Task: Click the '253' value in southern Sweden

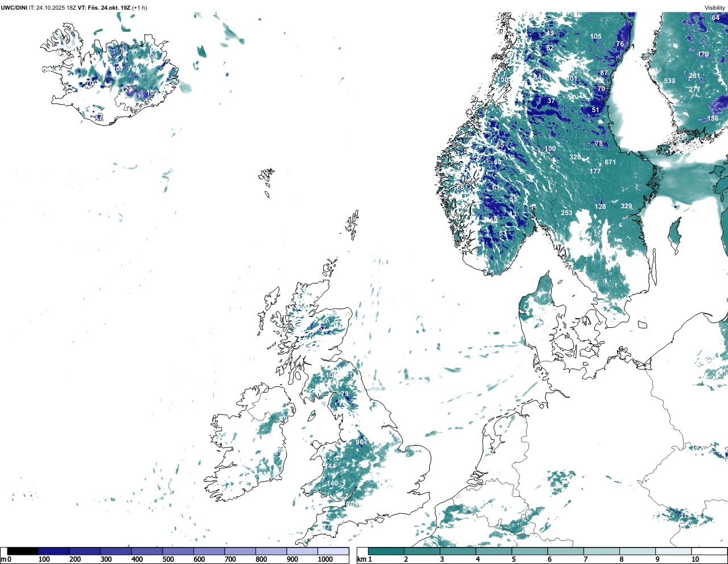Action: (x=566, y=213)
